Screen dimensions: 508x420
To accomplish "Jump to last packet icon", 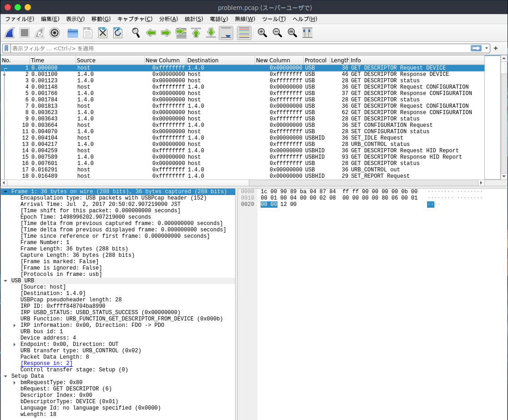I will [211, 33].
